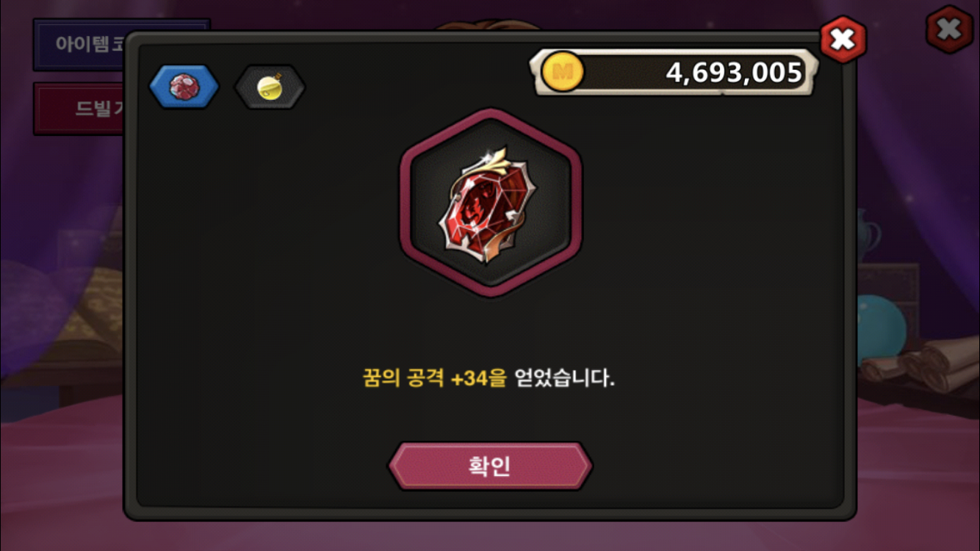
Task: Tap the gold M coin icon
Action: pyautogui.click(x=562, y=72)
